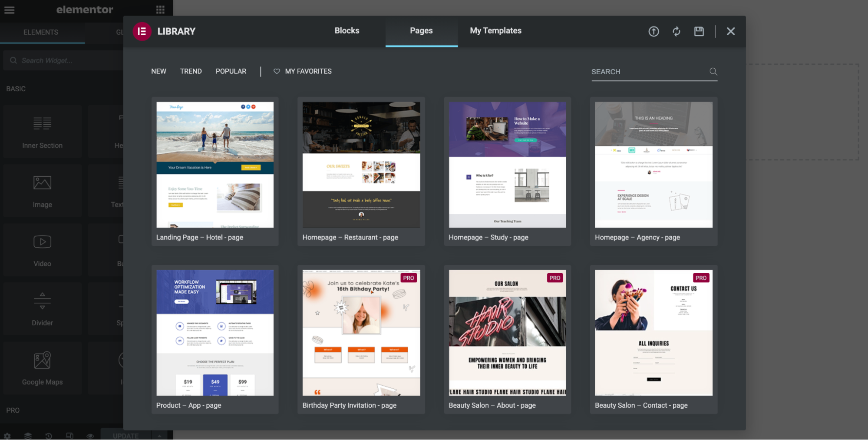Filter templates by Trend
Image resolution: width=868 pixels, height=440 pixels.
coord(191,71)
